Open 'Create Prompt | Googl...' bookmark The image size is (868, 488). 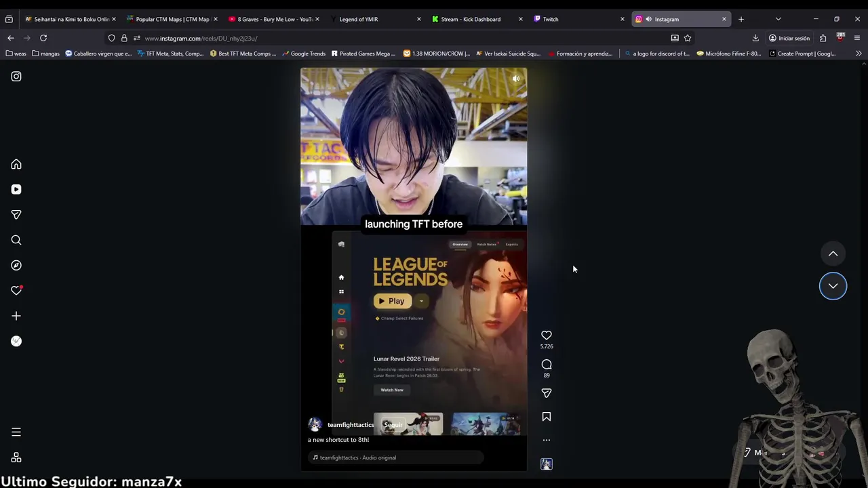(x=802, y=54)
